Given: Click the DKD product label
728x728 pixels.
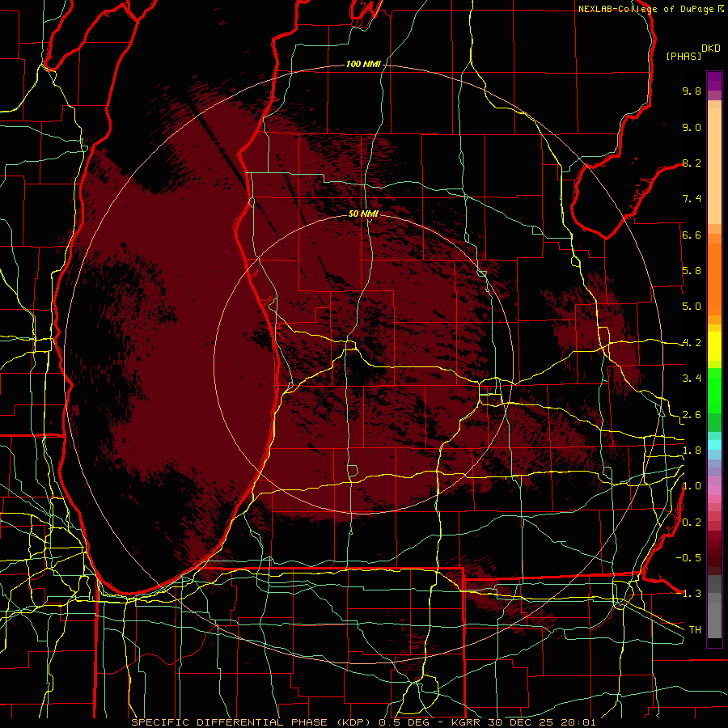Looking at the screenshot, I should pyautogui.click(x=711, y=49).
